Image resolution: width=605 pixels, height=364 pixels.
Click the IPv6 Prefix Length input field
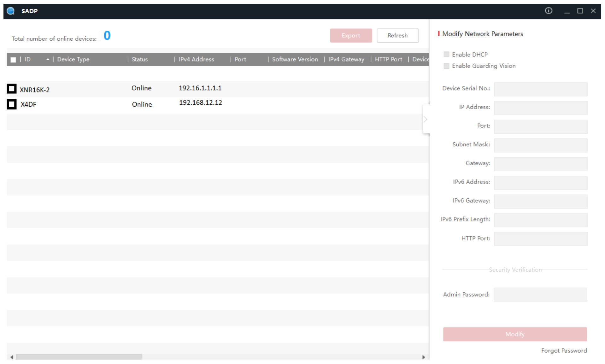pyautogui.click(x=541, y=220)
